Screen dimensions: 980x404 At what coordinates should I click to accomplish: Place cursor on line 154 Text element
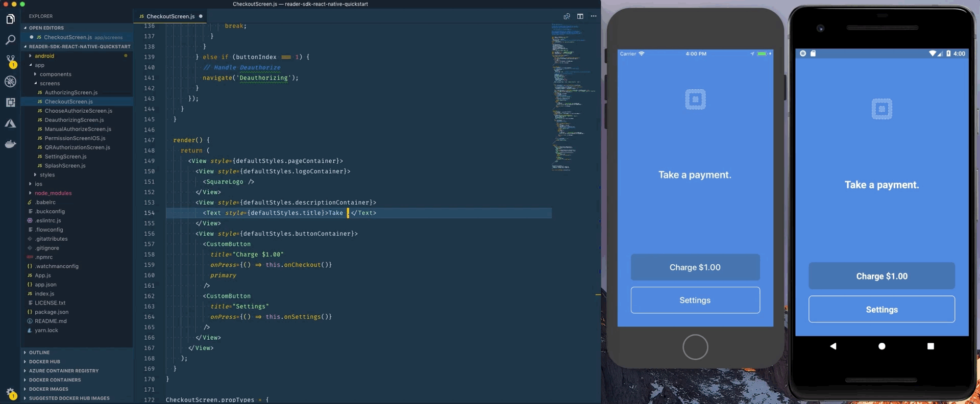point(289,213)
